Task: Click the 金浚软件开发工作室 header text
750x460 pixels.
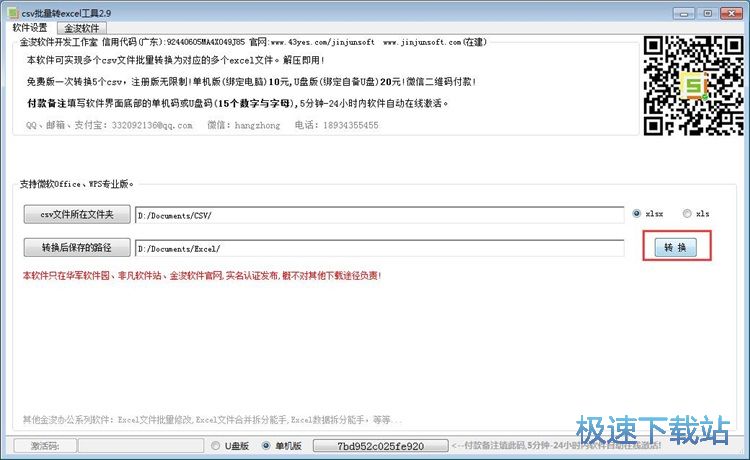Action: point(58,42)
